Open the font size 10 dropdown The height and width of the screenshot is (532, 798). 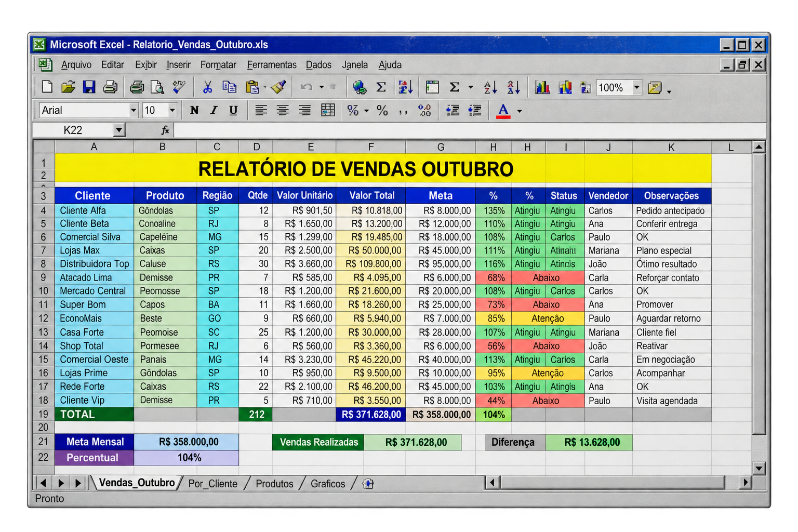click(172, 110)
